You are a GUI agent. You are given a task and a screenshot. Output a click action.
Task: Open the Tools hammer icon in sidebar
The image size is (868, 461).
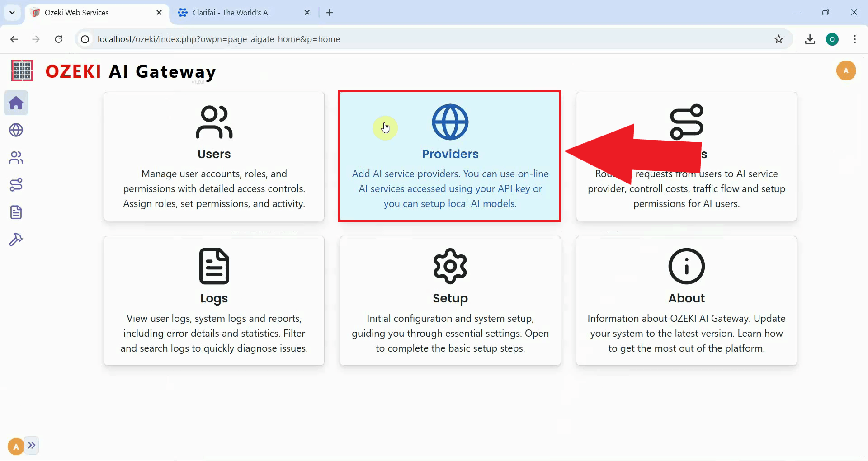pos(16,239)
